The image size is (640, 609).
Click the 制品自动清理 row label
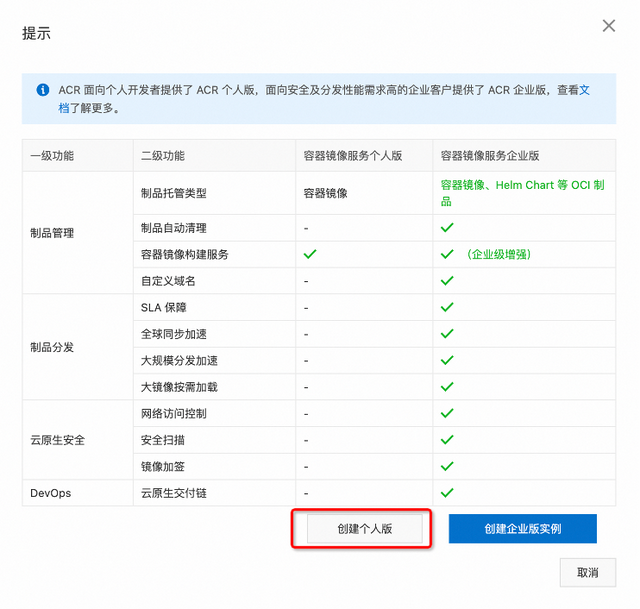point(174,228)
